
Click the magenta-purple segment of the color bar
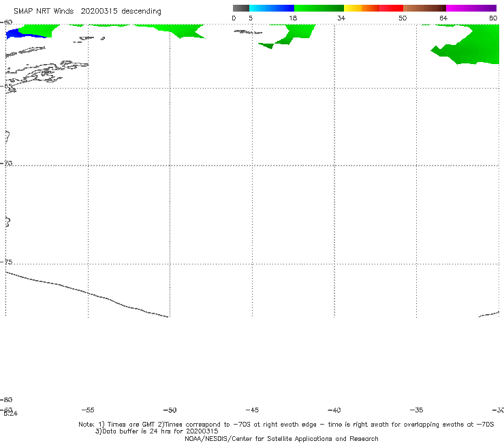(471, 8)
